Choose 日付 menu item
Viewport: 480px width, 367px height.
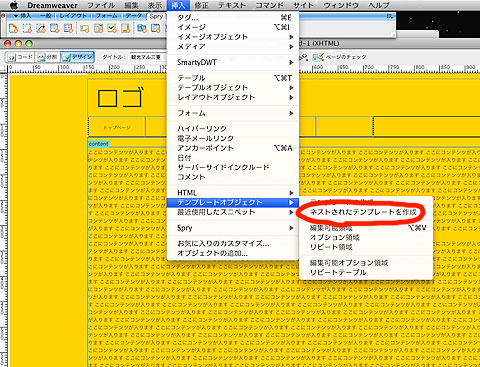pos(233,158)
